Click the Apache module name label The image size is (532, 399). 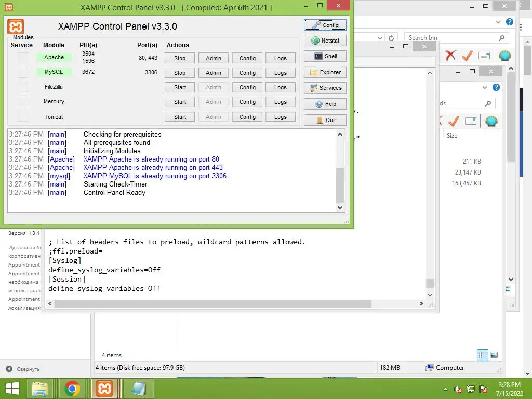click(x=54, y=57)
